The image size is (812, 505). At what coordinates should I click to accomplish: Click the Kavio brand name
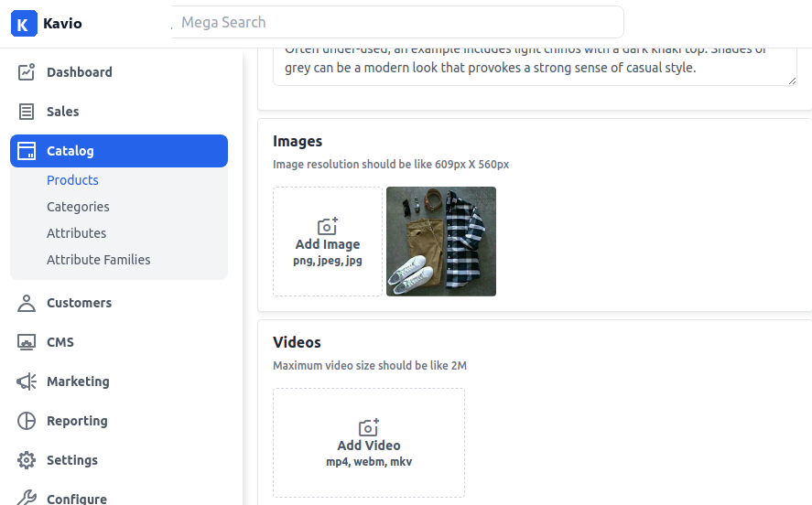point(62,23)
